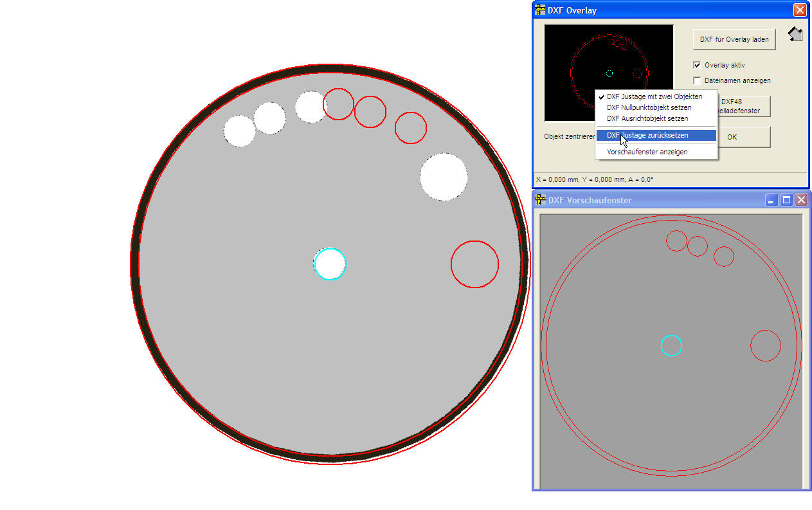
Task: Close the DXF Vorschaufenster window
Action: click(801, 200)
